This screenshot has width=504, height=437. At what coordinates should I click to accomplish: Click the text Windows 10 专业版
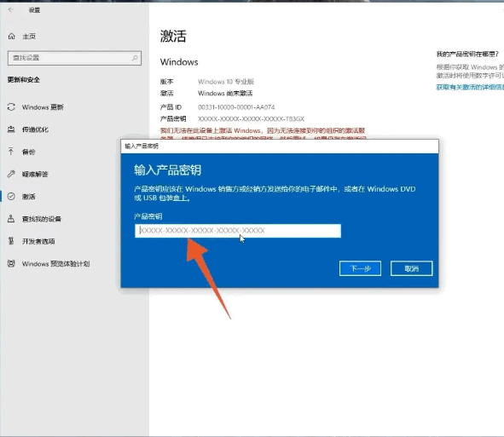pos(226,82)
